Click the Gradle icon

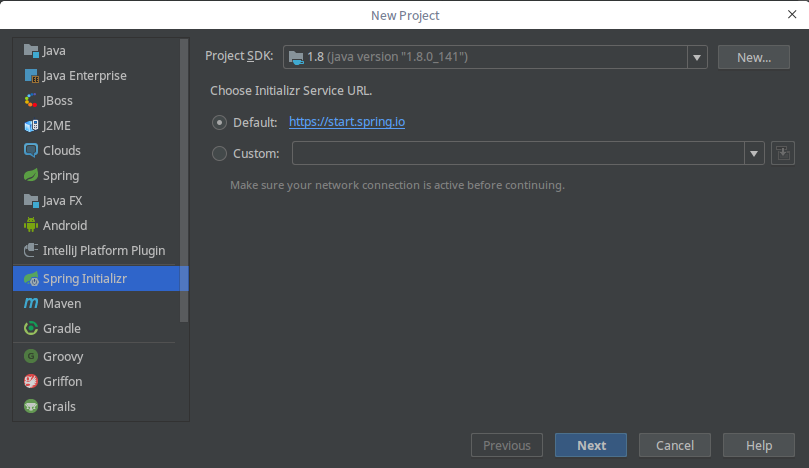point(31,328)
